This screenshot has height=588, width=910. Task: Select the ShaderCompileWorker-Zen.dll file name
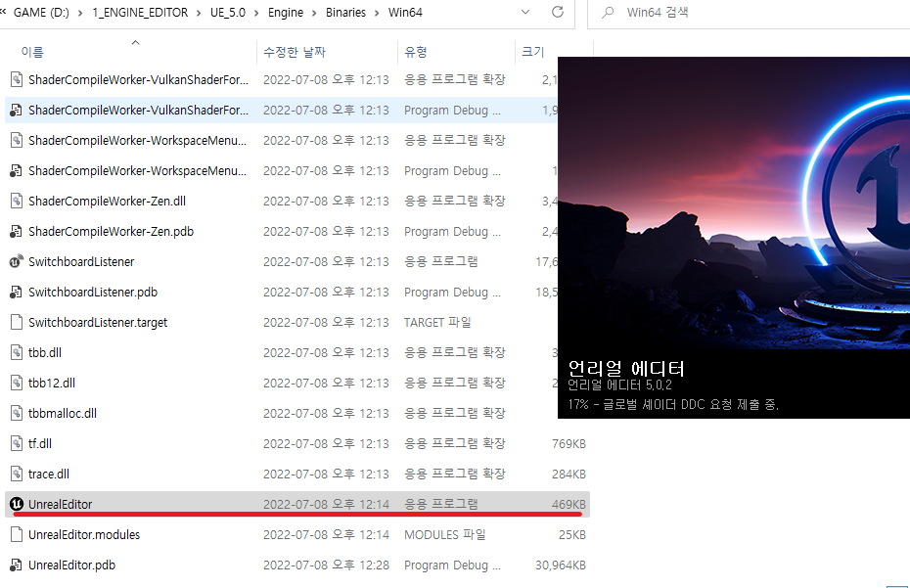coord(107,201)
